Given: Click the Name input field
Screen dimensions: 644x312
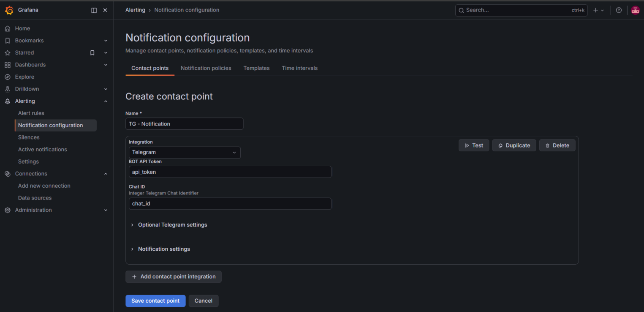Looking at the screenshot, I should (x=184, y=124).
